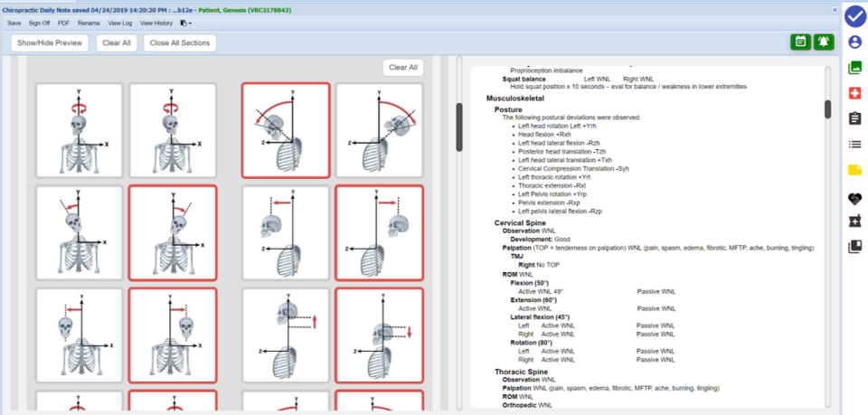Viewport: 868px width, 415px height.
Task: Select the head extension side-view card
Action: [380, 130]
